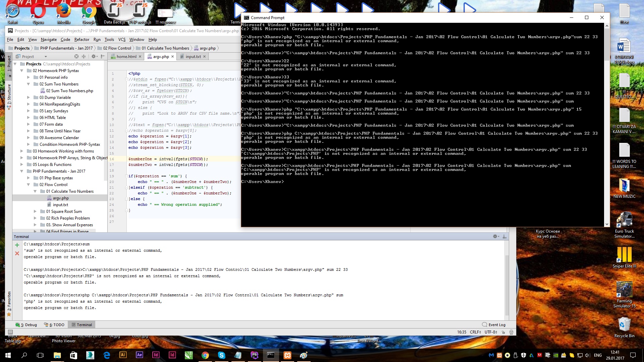This screenshot has width=644, height=362.
Task: Open the VCS menu
Action: 122,40
